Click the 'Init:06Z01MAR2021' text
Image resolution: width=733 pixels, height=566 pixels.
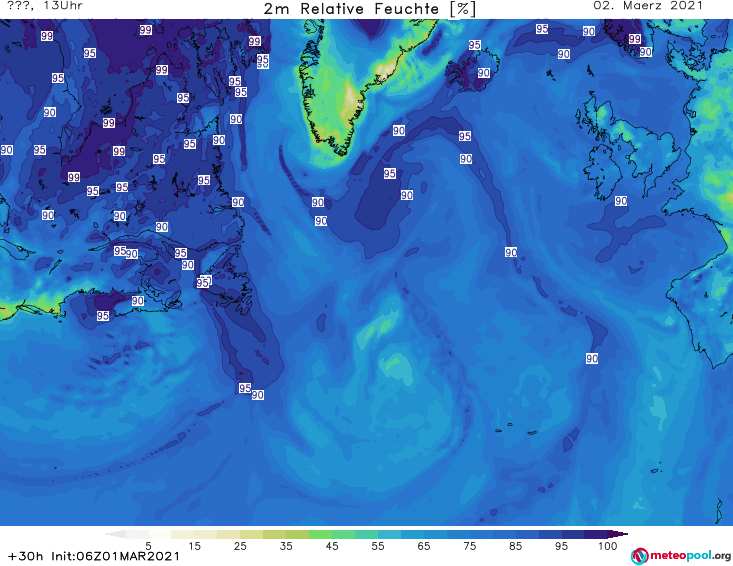tap(115, 556)
